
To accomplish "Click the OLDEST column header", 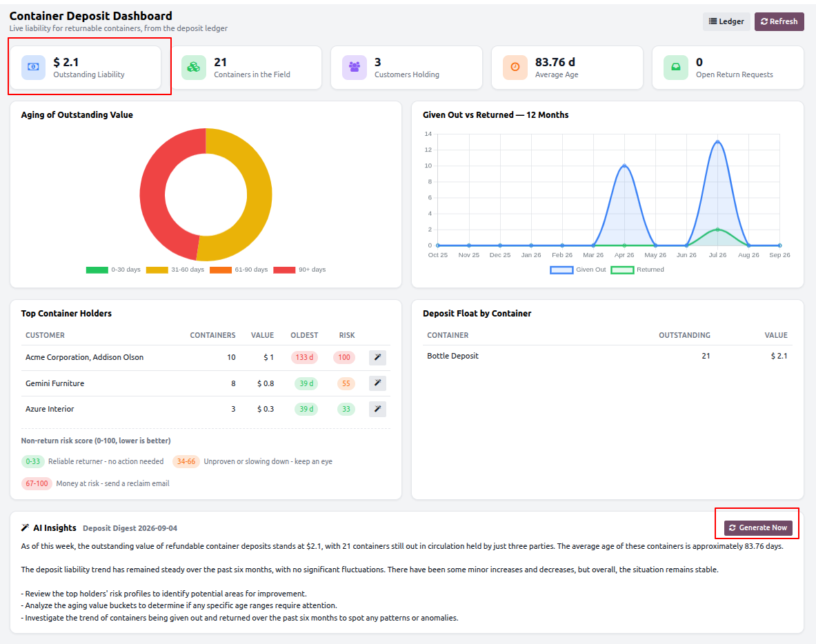I will pyautogui.click(x=304, y=336).
